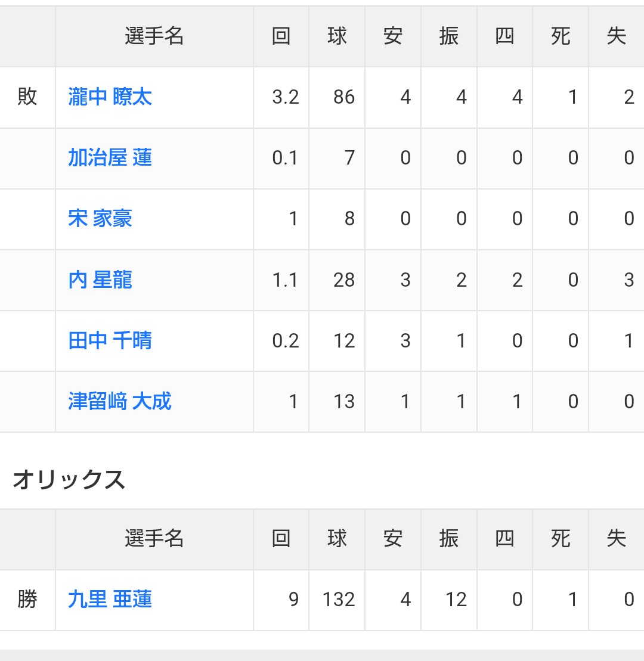Screen dimensions: 644x661
Task: Click 九里 亜蓮's pitch count 132
Action: pyautogui.click(x=338, y=600)
